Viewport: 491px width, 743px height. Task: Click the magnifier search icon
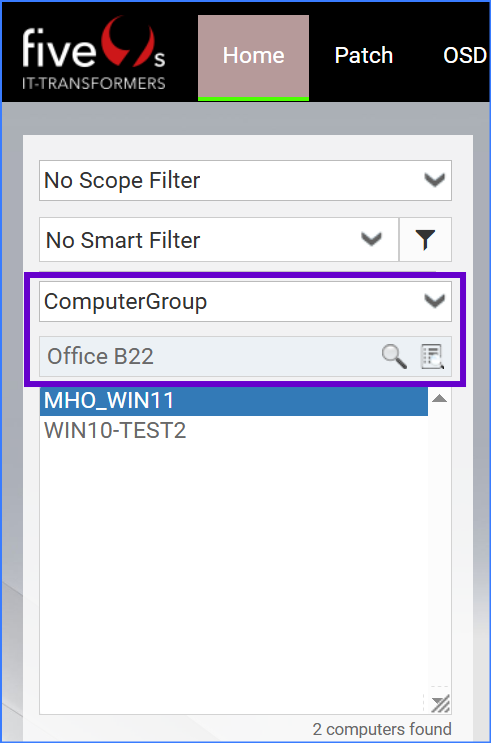pos(394,356)
